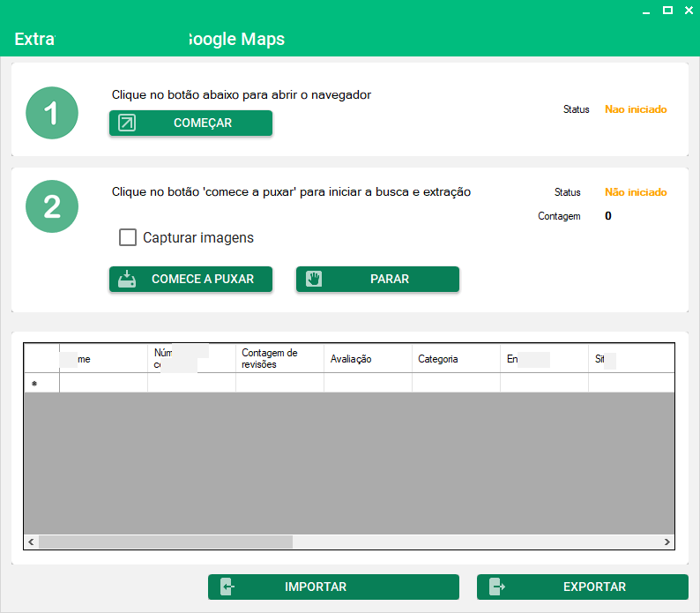Click the table's top-left select-all corner cell
The height and width of the screenshot is (613, 700).
41,358
